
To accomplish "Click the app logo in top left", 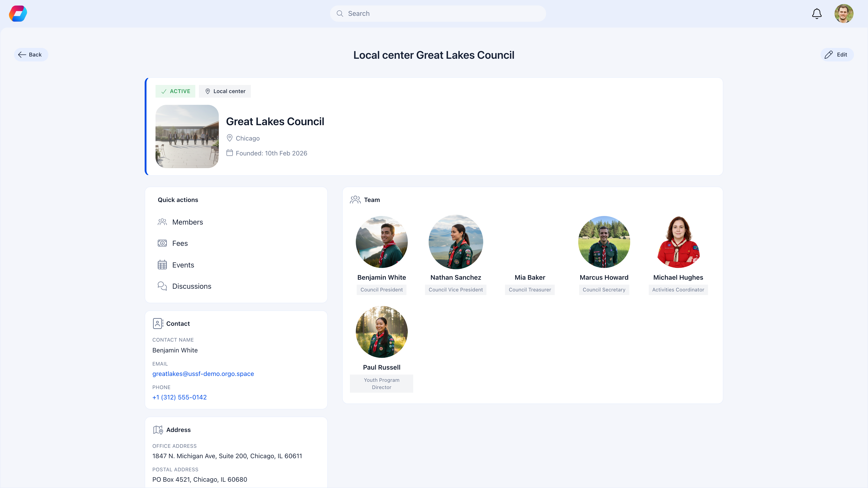I will click(x=18, y=14).
